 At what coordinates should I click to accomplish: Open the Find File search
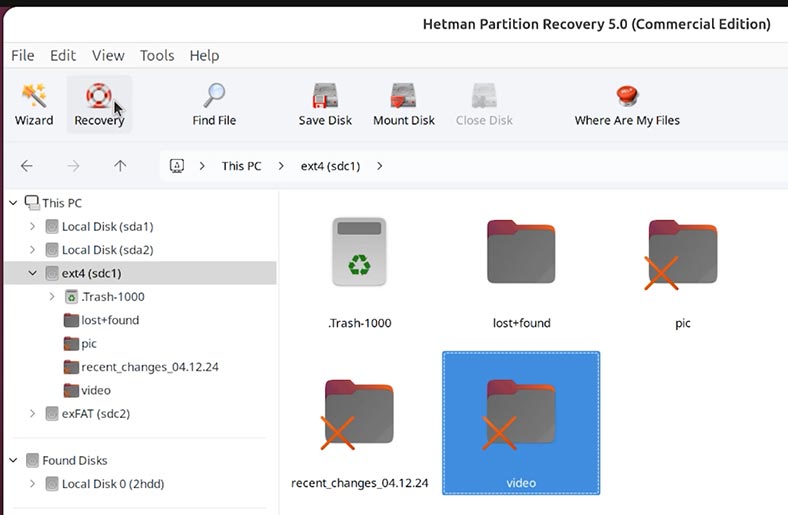214,105
